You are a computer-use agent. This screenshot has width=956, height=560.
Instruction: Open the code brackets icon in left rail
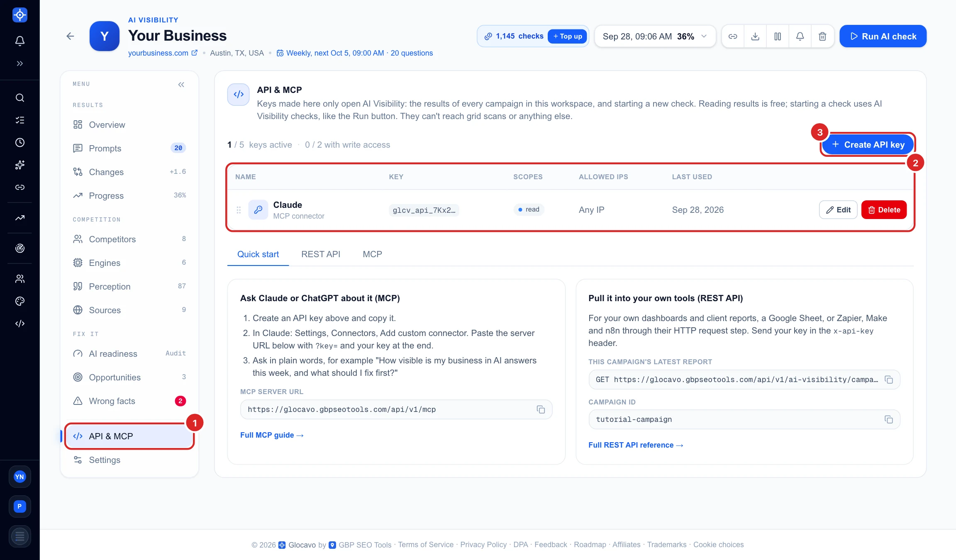(20, 324)
